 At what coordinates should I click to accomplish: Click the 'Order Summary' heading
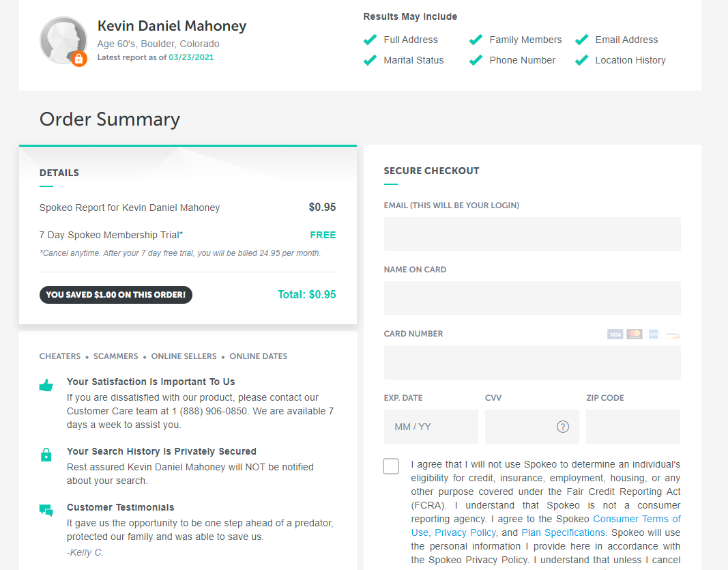(110, 119)
